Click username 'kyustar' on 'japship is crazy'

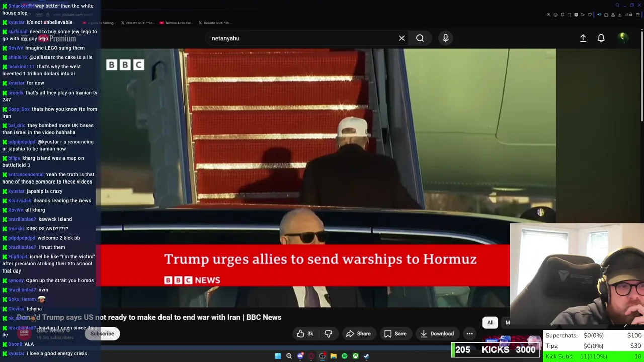click(16, 191)
